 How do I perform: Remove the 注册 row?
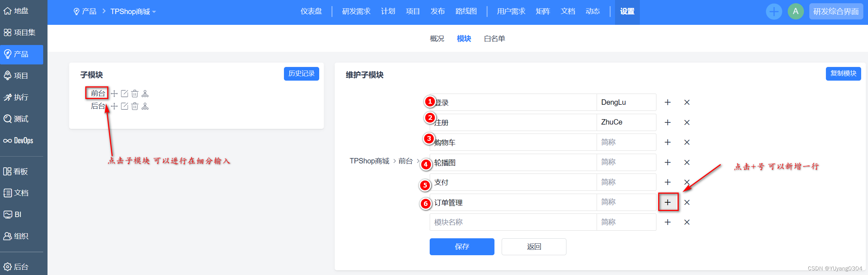point(687,122)
